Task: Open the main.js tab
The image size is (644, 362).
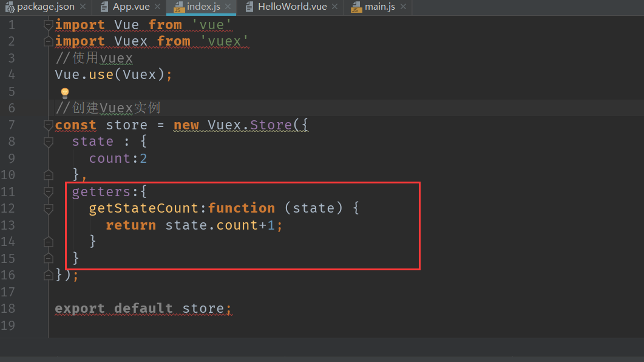Action: [x=379, y=7]
